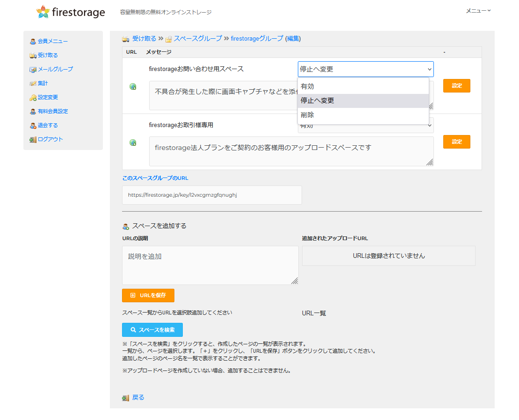Viewport: 519px width, 420px height.
Task: Click the URLは登録されていません box
Action: [x=389, y=256]
